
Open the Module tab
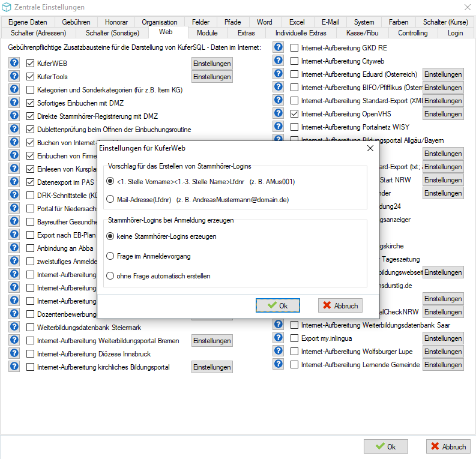pyautogui.click(x=207, y=33)
